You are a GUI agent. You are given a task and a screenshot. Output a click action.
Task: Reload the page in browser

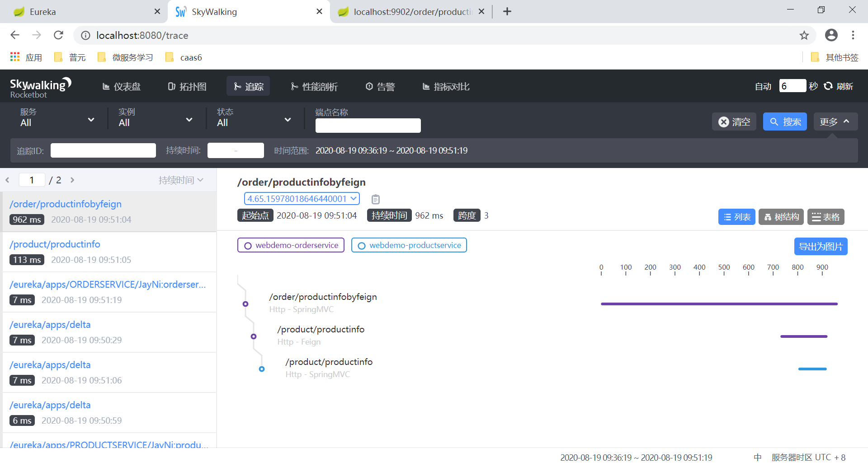(x=58, y=35)
